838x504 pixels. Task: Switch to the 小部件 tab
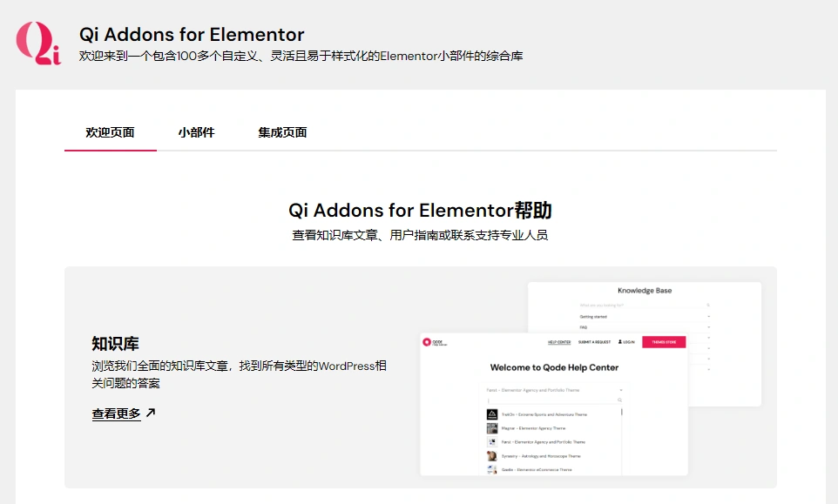pyautogui.click(x=196, y=132)
